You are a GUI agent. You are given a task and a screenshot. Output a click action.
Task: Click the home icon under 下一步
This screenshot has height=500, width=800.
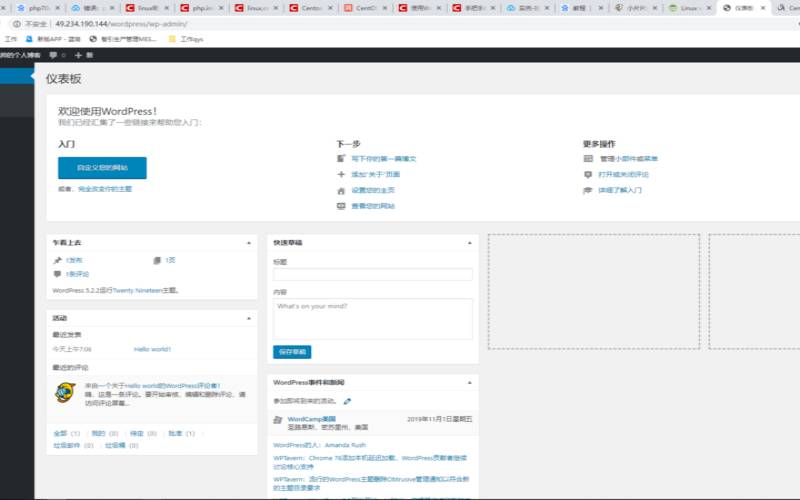pyautogui.click(x=341, y=190)
